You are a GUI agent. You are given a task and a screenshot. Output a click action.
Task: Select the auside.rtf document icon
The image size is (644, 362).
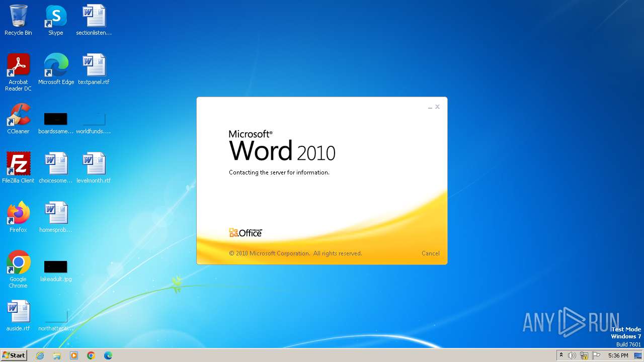click(18, 316)
